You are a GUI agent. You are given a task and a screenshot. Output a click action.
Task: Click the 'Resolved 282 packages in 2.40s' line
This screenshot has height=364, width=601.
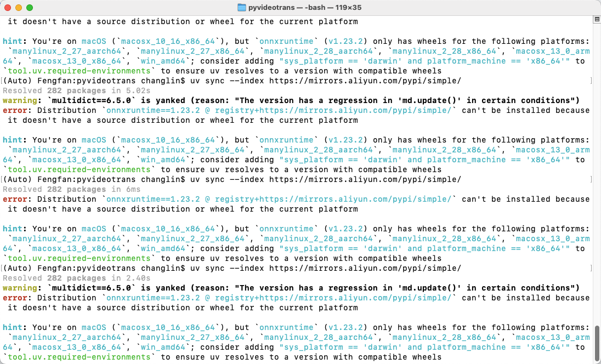pos(76,278)
